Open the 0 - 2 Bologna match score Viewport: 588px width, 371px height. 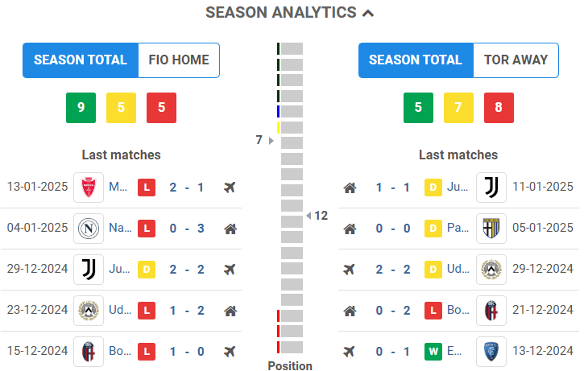[392, 310]
